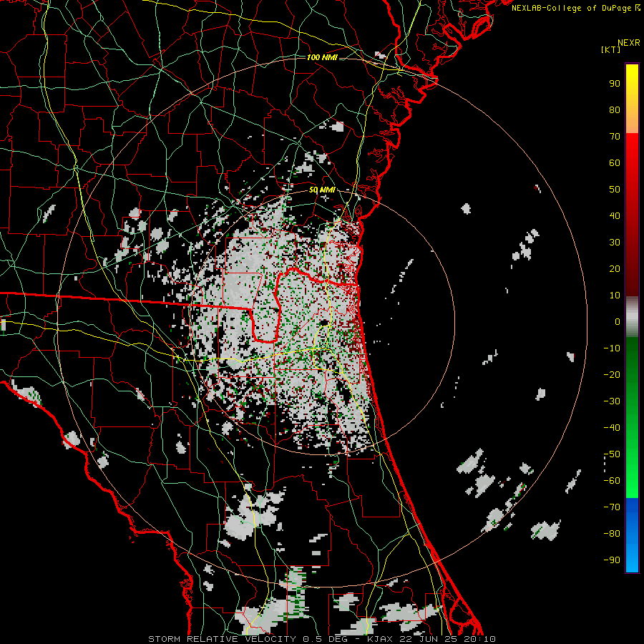This screenshot has width=644, height=644.
Task: Click the -80 value on the velocity scale
Action: (x=612, y=534)
